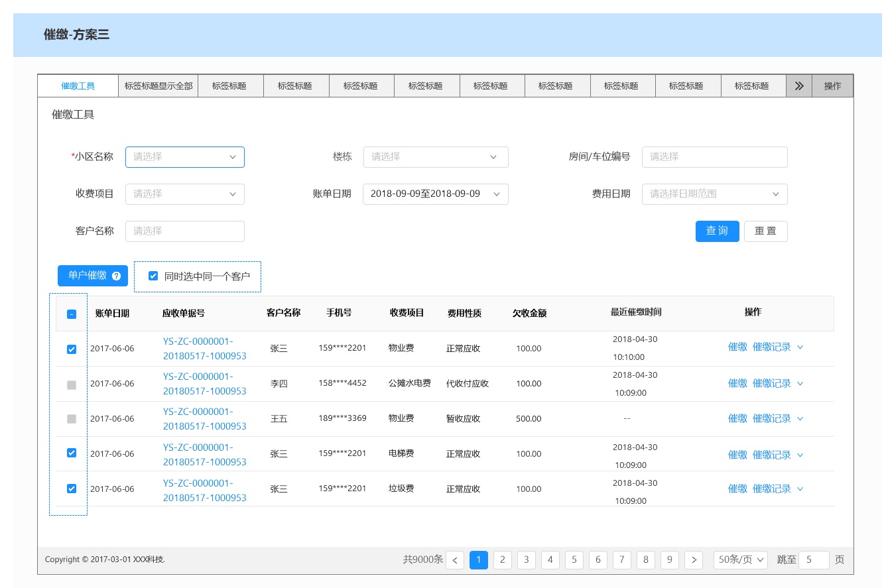This screenshot has height=588, width=882.
Task: Click the 公摊水电费 cell
Action: pyautogui.click(x=410, y=383)
